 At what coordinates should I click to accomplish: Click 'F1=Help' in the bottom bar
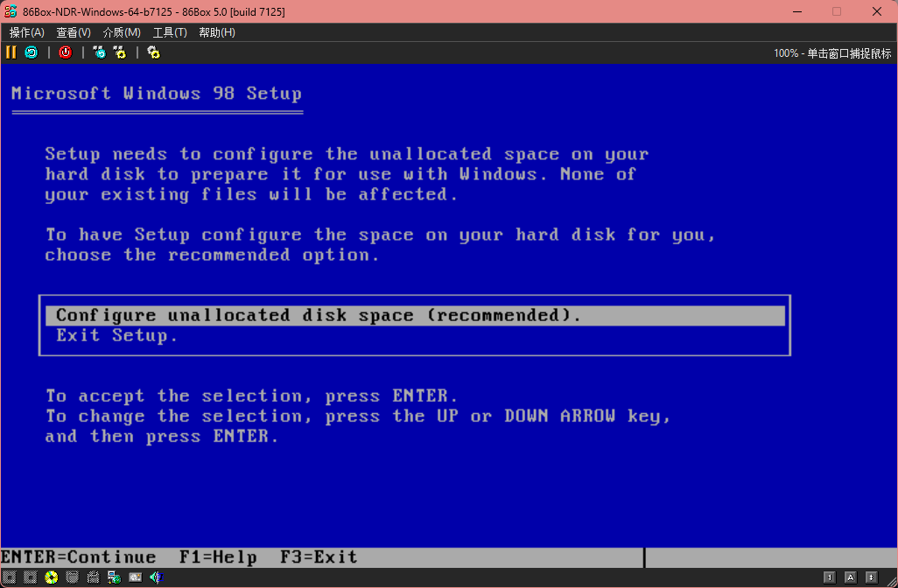218,557
